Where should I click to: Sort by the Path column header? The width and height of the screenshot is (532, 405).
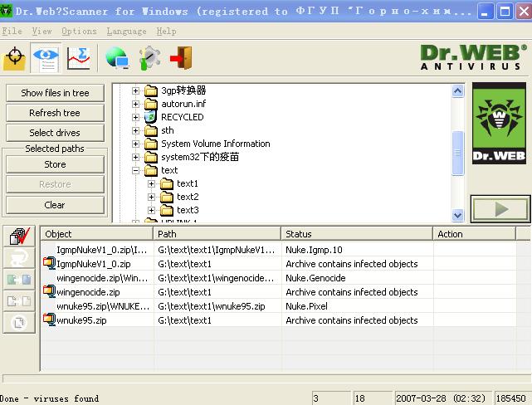(x=217, y=234)
